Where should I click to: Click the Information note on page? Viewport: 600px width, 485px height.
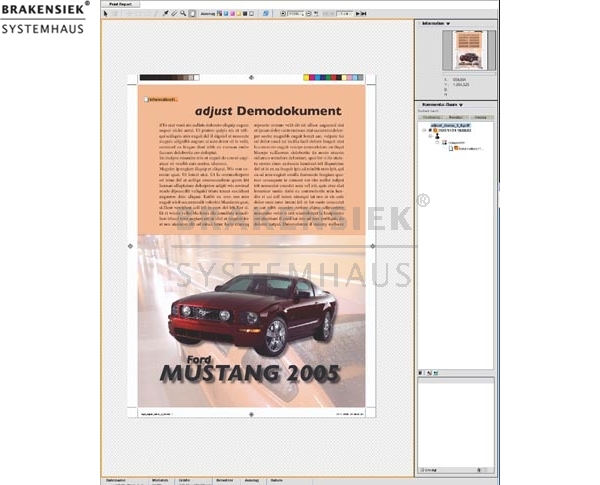tap(161, 100)
